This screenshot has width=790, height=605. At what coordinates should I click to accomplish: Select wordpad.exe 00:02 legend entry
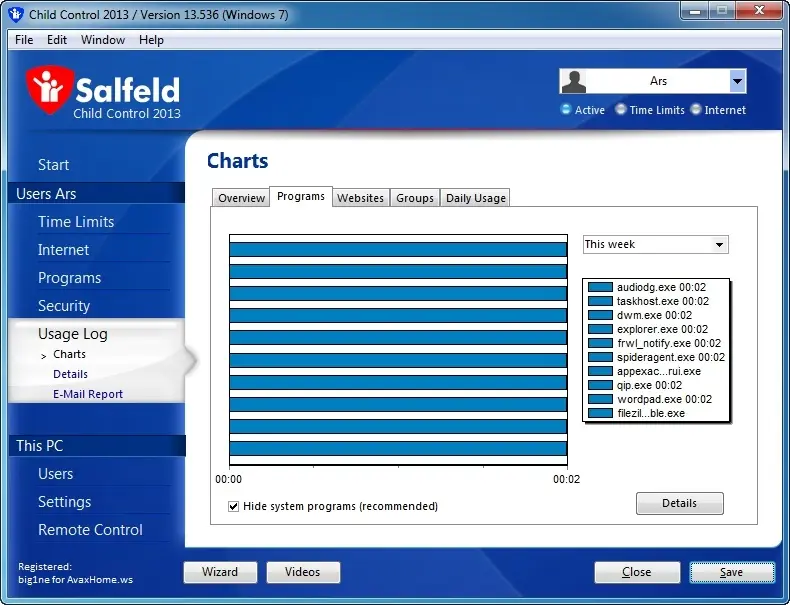coord(665,399)
